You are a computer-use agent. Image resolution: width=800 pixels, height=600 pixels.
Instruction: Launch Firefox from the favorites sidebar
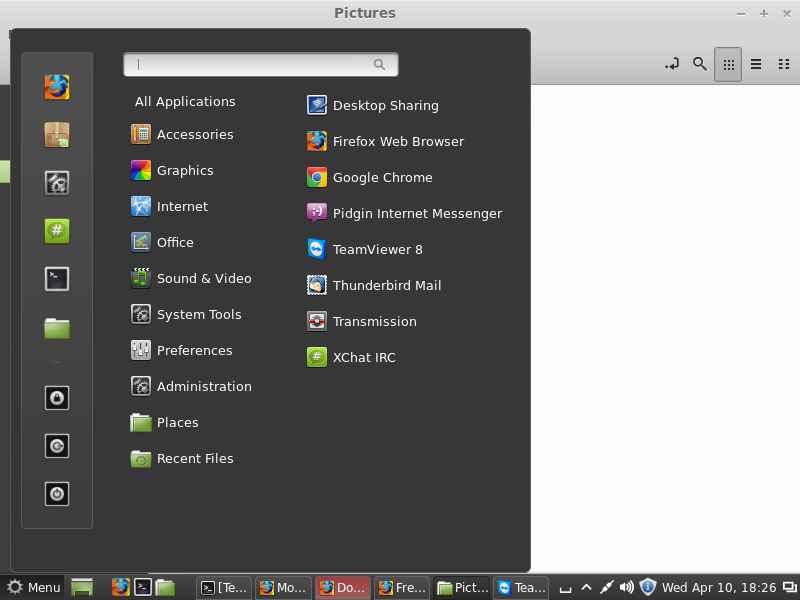[x=57, y=87]
